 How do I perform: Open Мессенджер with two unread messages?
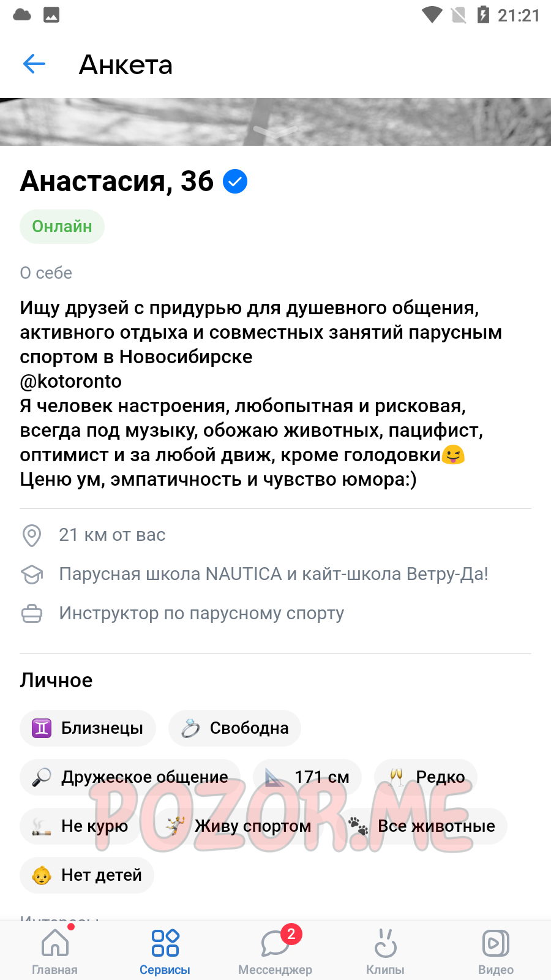[275, 951]
